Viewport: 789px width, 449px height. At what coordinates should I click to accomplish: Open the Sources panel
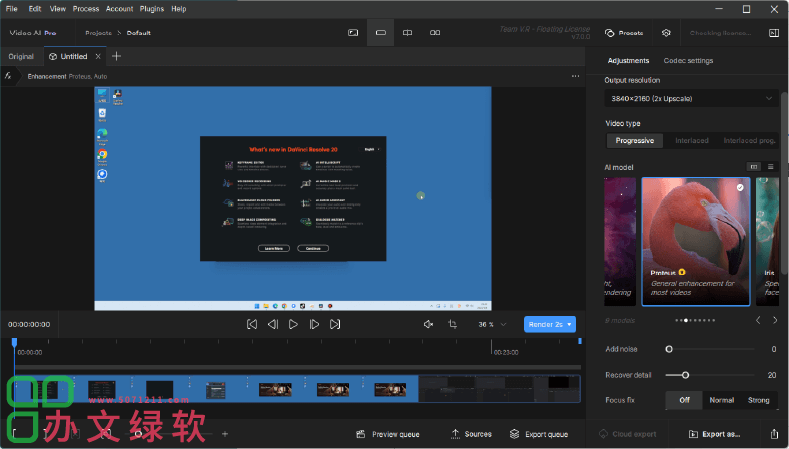click(471, 434)
